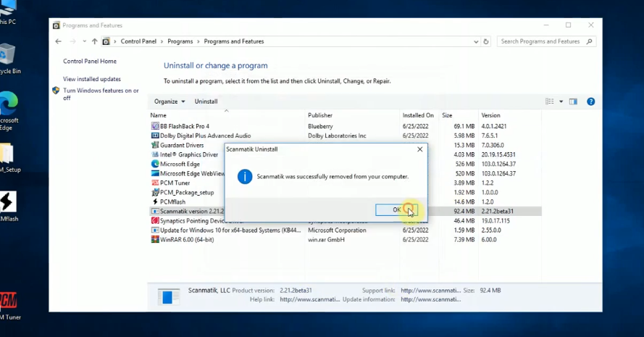The width and height of the screenshot is (644, 337).
Task: Close the Scanmatik Uninstall dialog
Action: point(419,149)
